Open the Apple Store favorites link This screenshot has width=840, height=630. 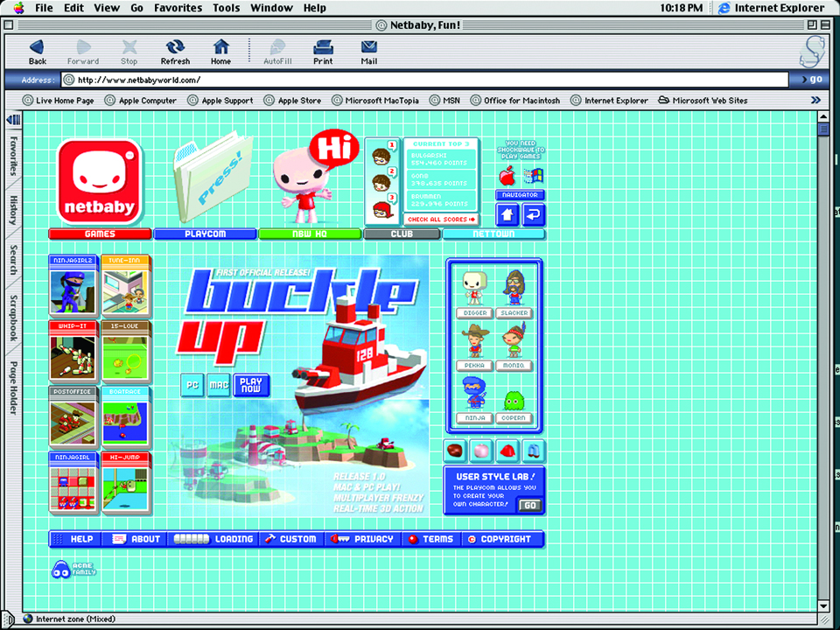(293, 100)
